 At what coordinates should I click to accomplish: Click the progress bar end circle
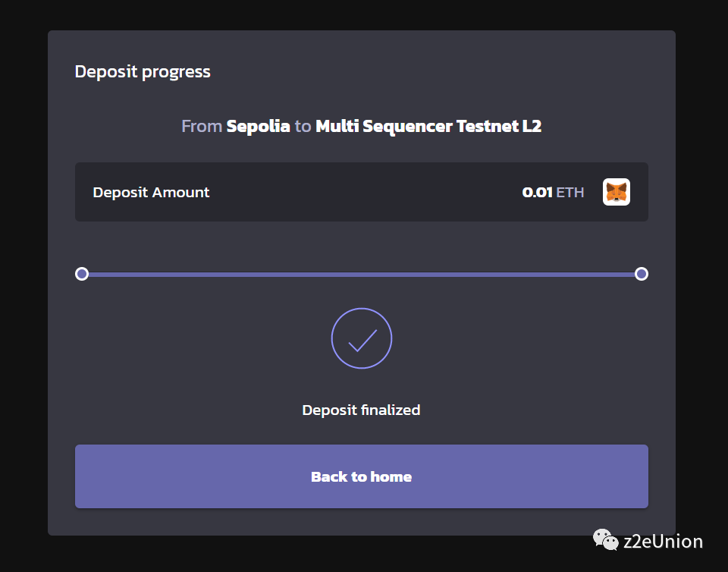(x=641, y=274)
